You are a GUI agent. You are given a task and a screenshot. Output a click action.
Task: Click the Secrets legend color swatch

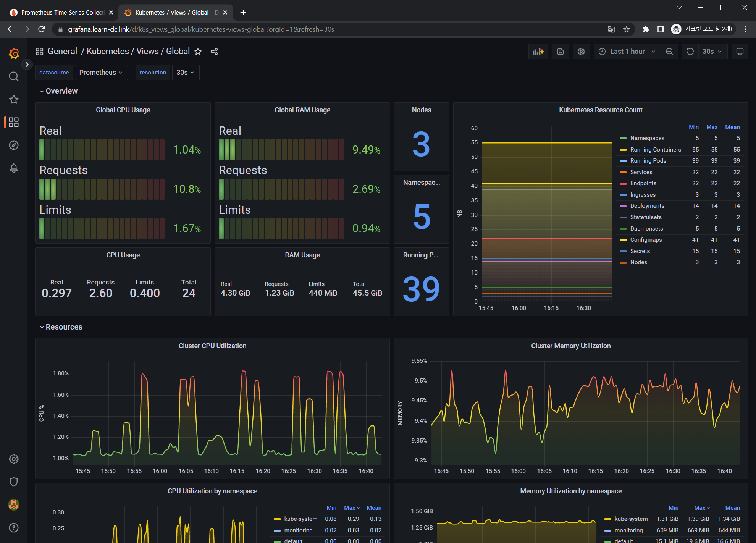click(x=623, y=251)
